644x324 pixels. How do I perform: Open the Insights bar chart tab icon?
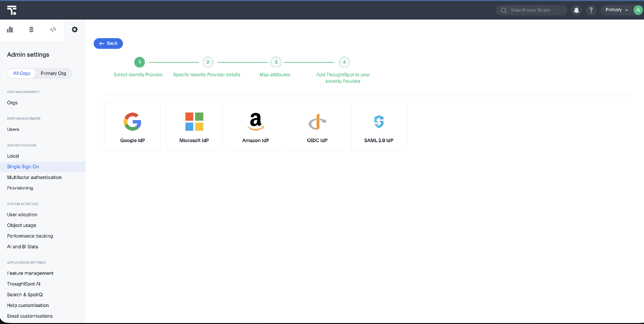point(10,30)
